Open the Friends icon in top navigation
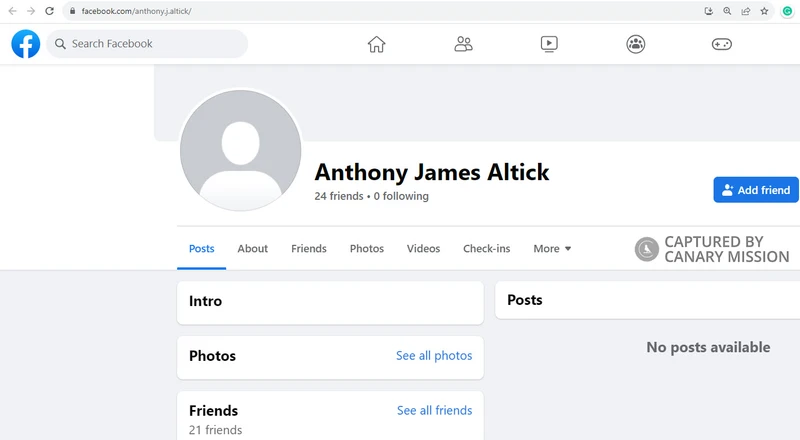 click(x=463, y=44)
